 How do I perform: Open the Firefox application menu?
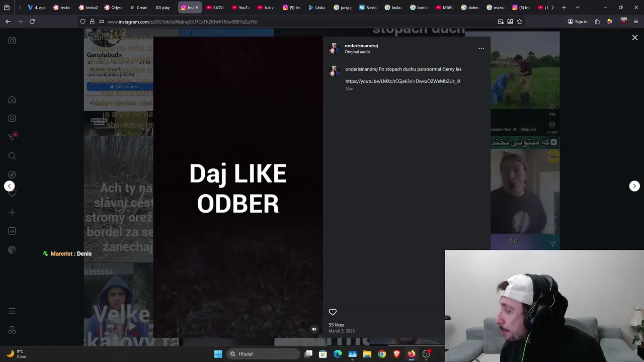click(636, 22)
